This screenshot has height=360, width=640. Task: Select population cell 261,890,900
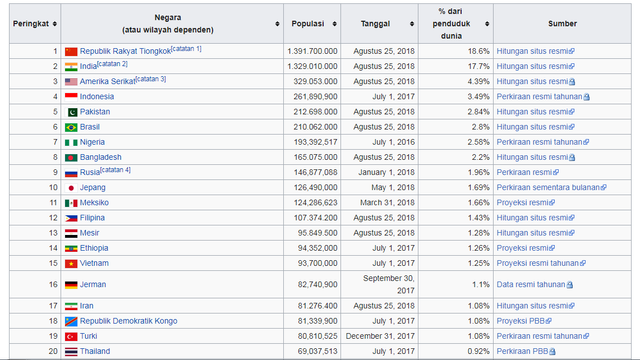click(312, 96)
